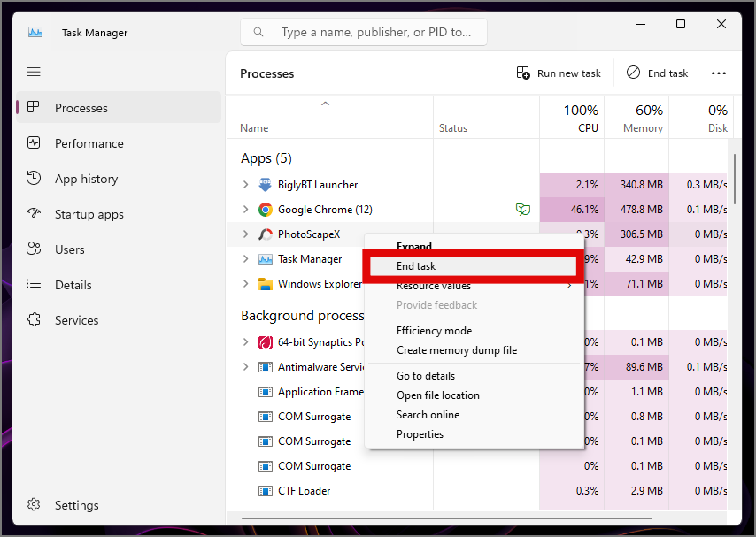Click the 64-bit Synaptics process icon

pos(266,342)
